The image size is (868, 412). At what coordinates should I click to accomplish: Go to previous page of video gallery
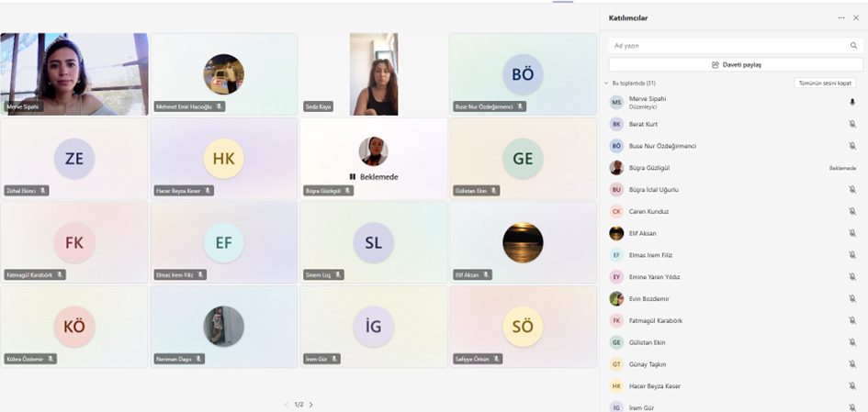click(x=286, y=405)
